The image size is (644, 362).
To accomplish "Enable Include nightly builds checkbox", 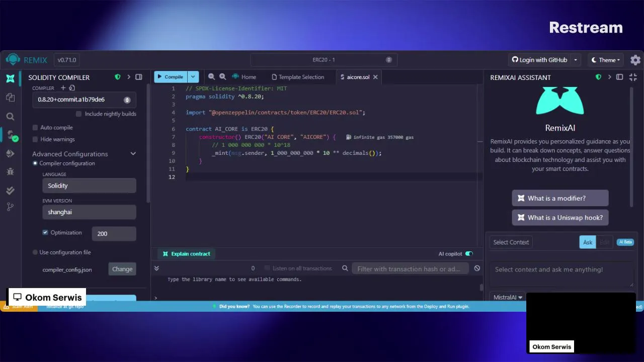I will 78,114.
